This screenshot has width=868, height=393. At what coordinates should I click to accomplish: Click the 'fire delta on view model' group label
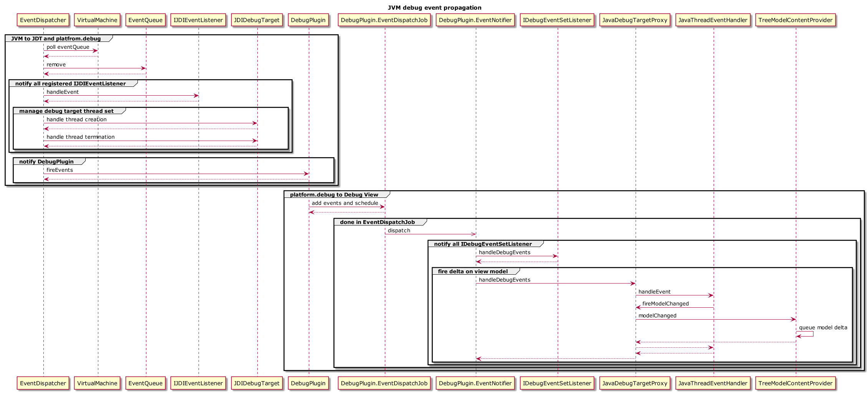click(473, 271)
